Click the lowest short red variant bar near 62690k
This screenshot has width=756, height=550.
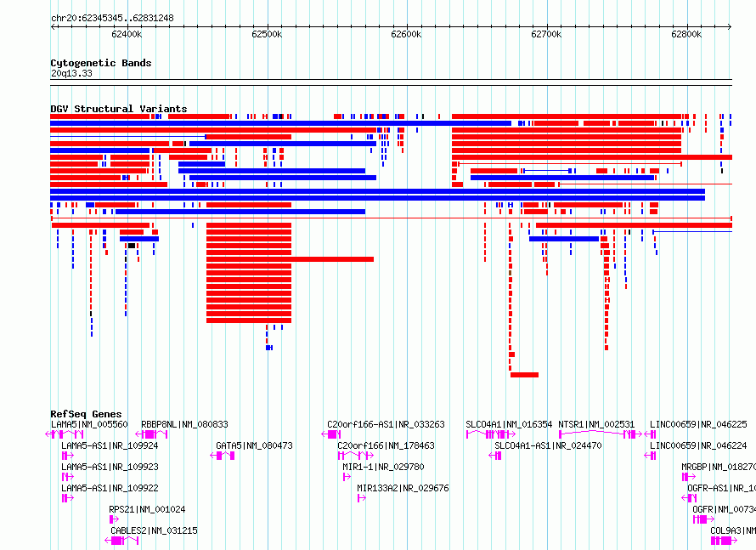pos(525,375)
